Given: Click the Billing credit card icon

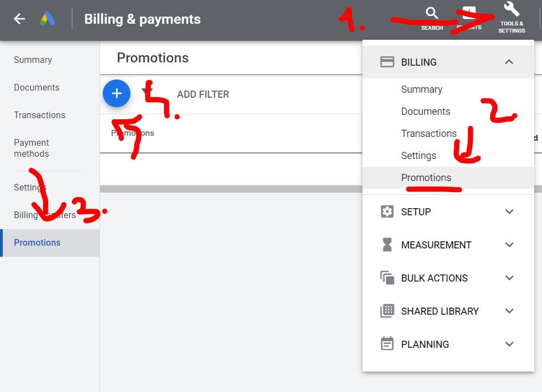Looking at the screenshot, I should 387,62.
